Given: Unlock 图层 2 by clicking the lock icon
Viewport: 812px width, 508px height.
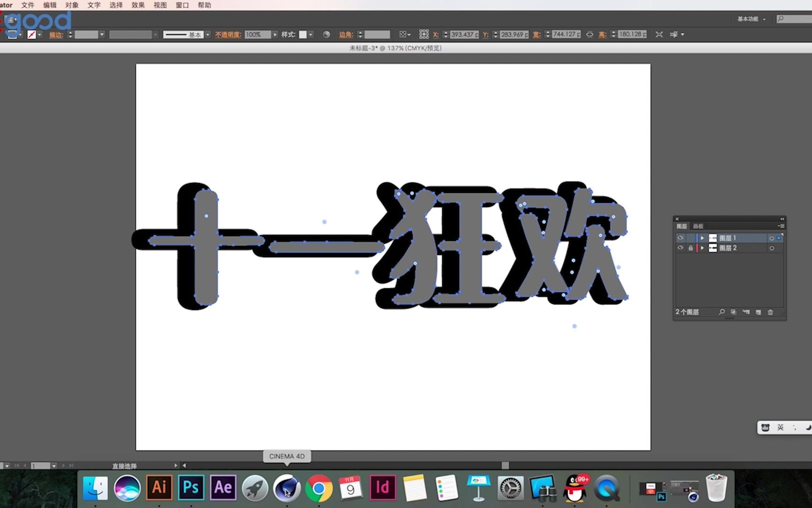Looking at the screenshot, I should click(691, 248).
